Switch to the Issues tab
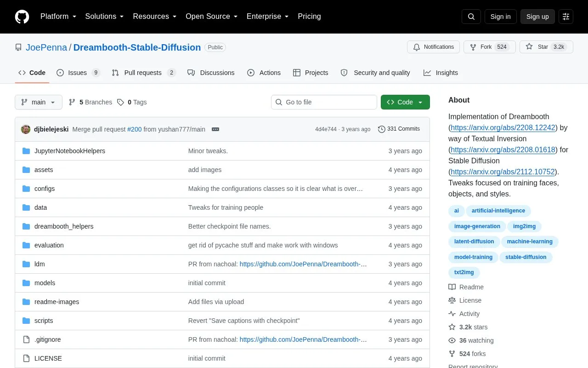 78,73
